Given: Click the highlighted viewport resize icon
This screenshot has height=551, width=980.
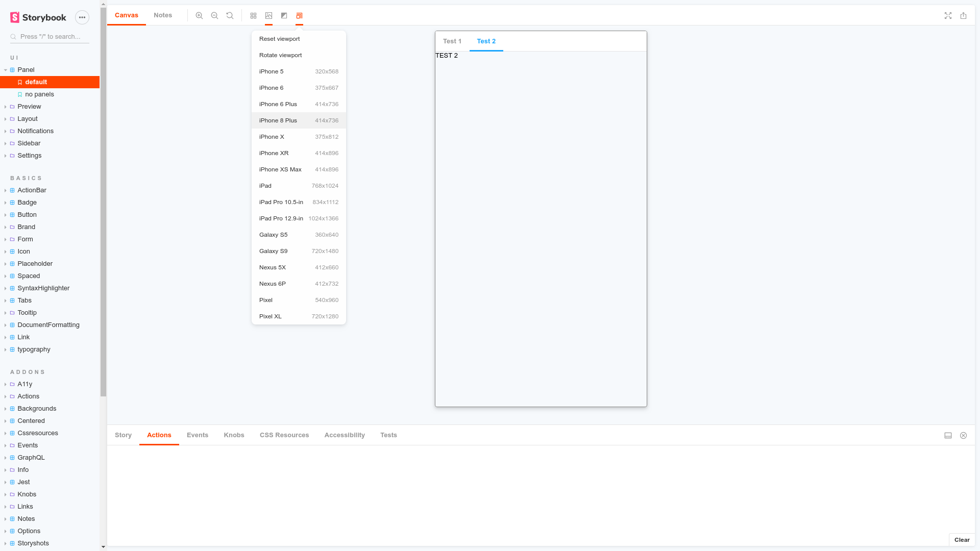Looking at the screenshot, I should click(300, 15).
